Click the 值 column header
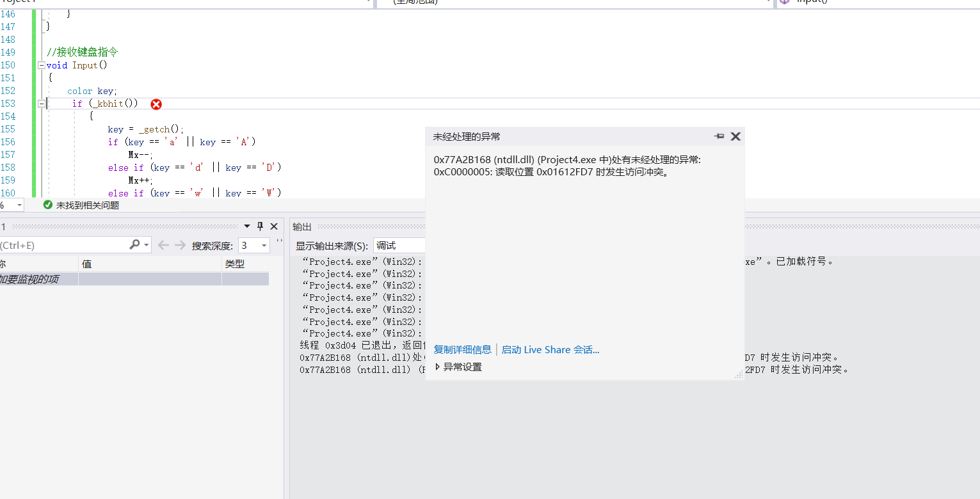 click(x=150, y=264)
